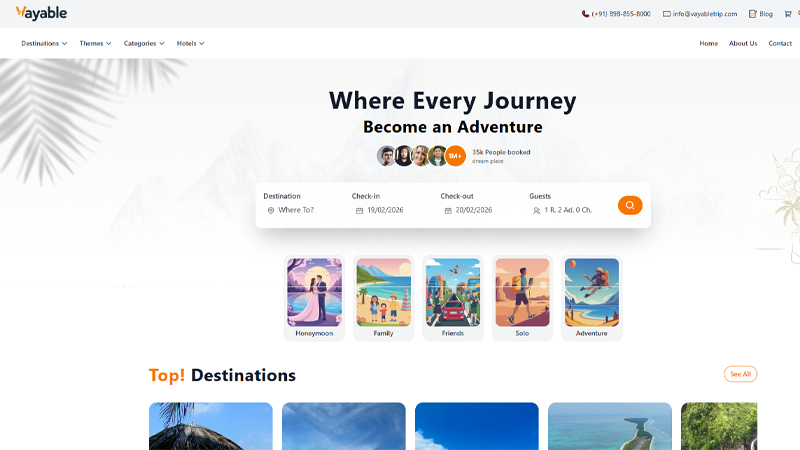The width and height of the screenshot is (800, 450).
Task: Click the email envelope icon
Action: [x=666, y=14]
